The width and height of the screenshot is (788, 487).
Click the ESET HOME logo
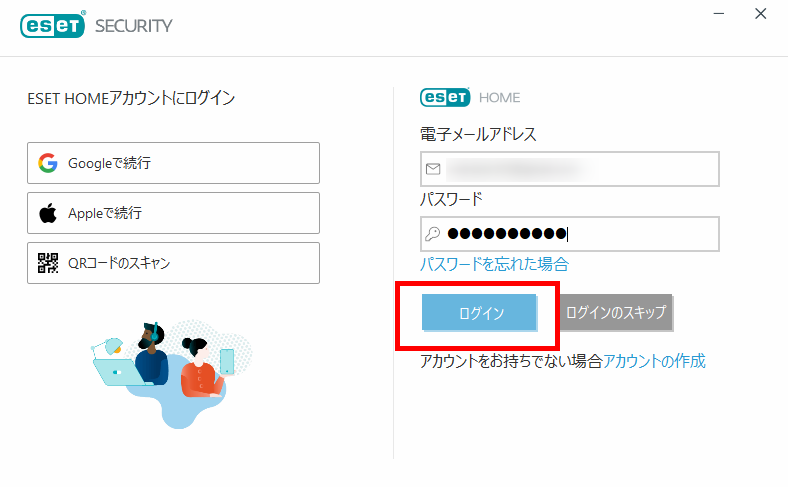[470, 97]
